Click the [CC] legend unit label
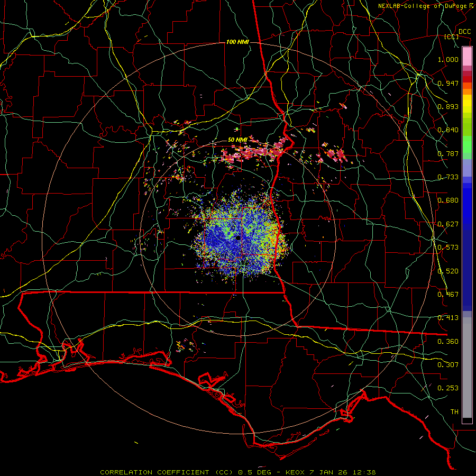The height and width of the screenshot is (476, 476). pyautogui.click(x=452, y=36)
